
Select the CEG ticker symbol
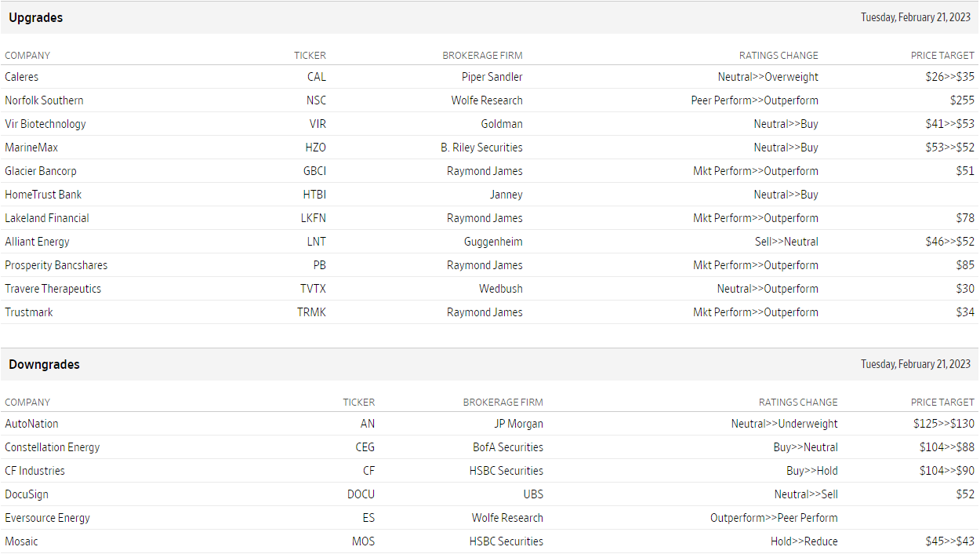click(x=365, y=447)
